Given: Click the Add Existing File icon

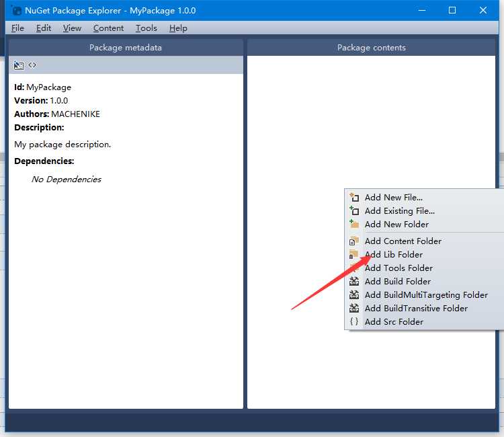Looking at the screenshot, I should (354, 210).
